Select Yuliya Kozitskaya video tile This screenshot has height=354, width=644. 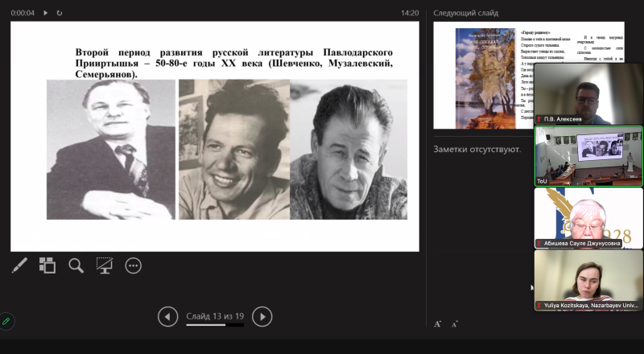[x=588, y=280]
